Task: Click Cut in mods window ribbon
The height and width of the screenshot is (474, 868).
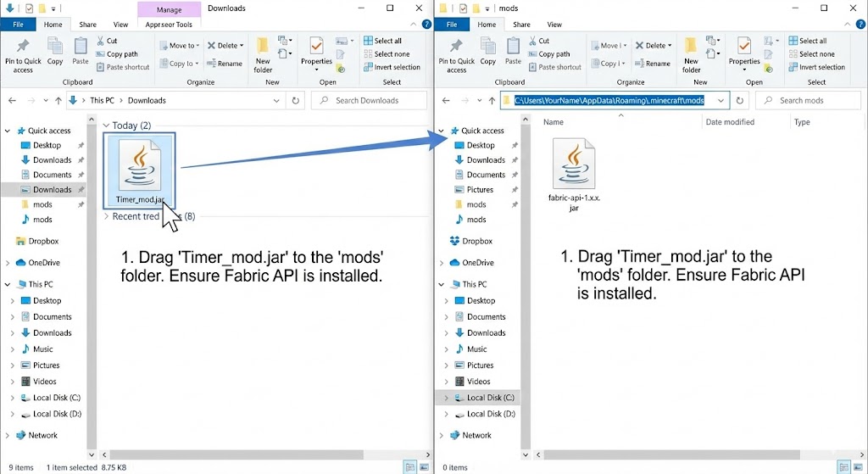Action: click(539, 41)
